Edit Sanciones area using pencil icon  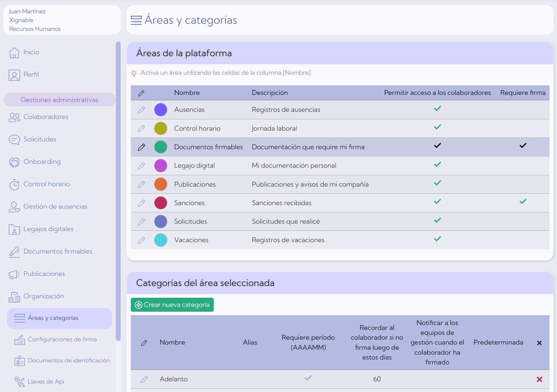click(141, 203)
